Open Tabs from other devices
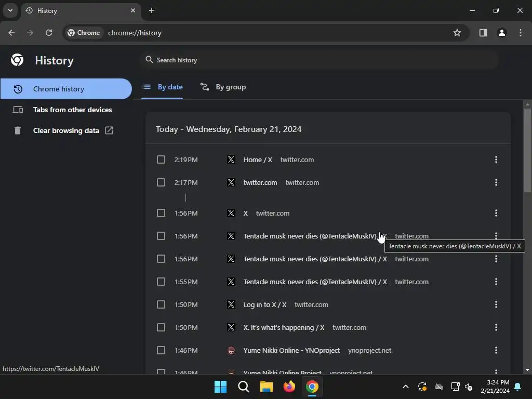 (66, 110)
